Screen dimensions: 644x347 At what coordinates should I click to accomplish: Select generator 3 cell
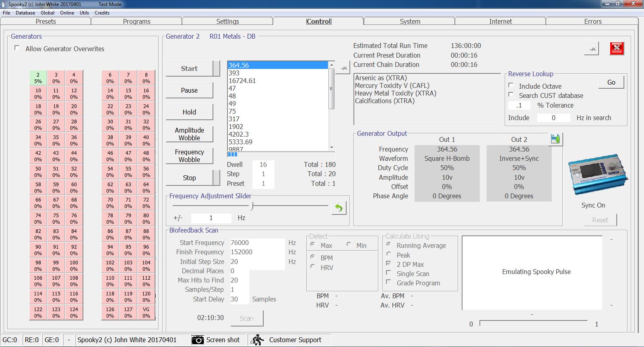(56, 78)
